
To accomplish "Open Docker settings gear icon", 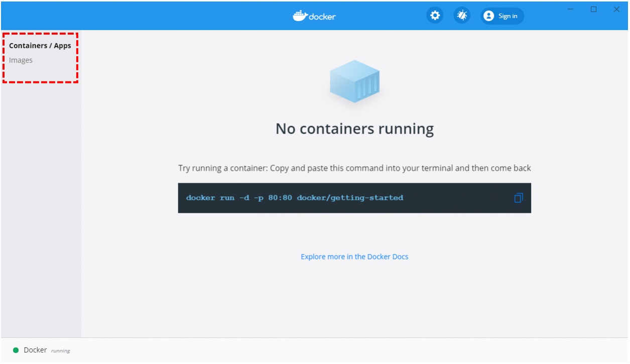I will point(435,16).
